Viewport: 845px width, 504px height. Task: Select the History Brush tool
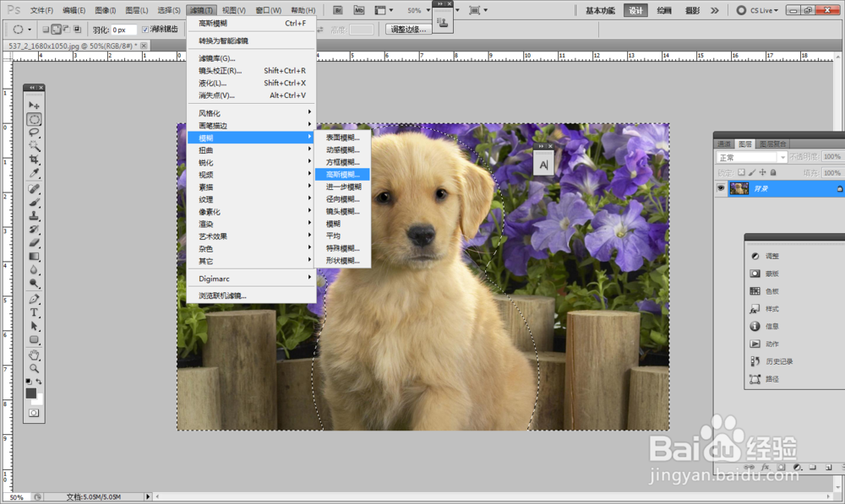[x=34, y=230]
